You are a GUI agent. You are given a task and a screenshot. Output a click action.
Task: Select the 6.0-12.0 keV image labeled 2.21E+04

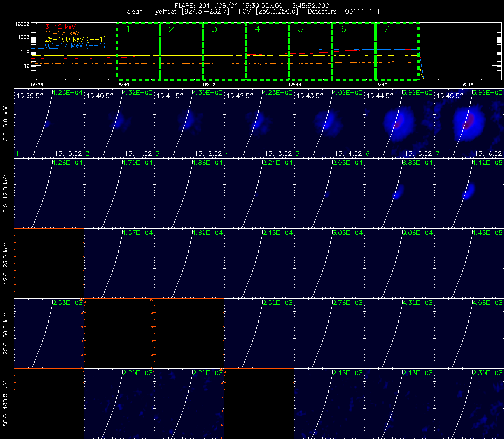point(259,193)
